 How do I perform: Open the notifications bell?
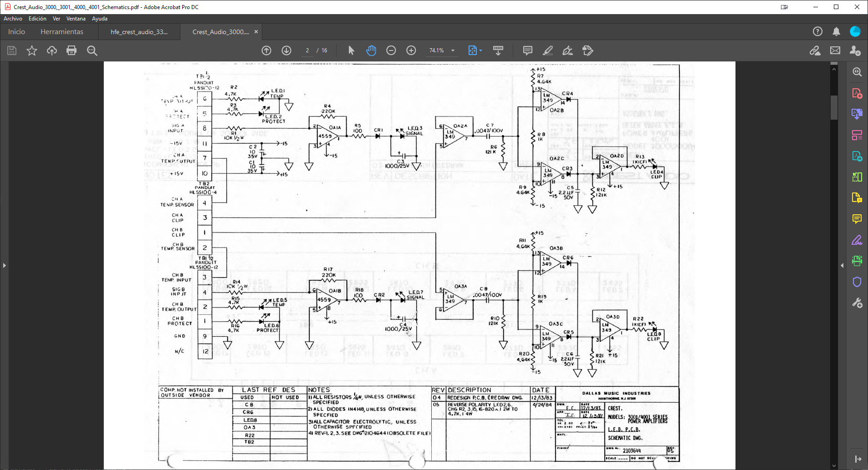pos(837,31)
